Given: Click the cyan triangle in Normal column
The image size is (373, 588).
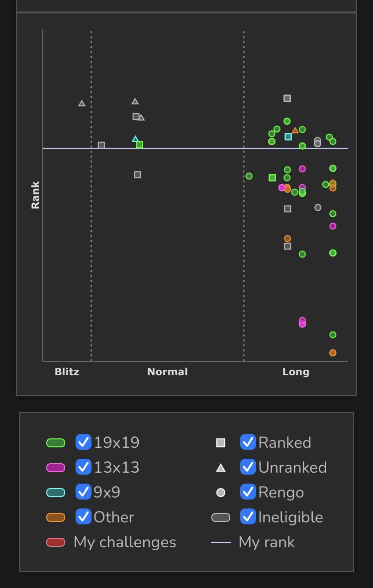Looking at the screenshot, I should pyautogui.click(x=135, y=139).
